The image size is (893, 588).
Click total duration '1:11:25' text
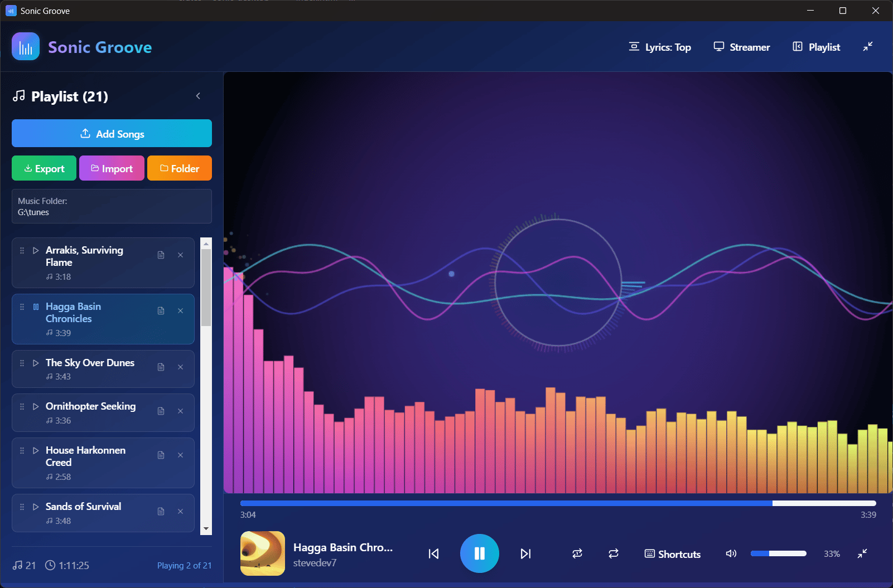(74, 565)
